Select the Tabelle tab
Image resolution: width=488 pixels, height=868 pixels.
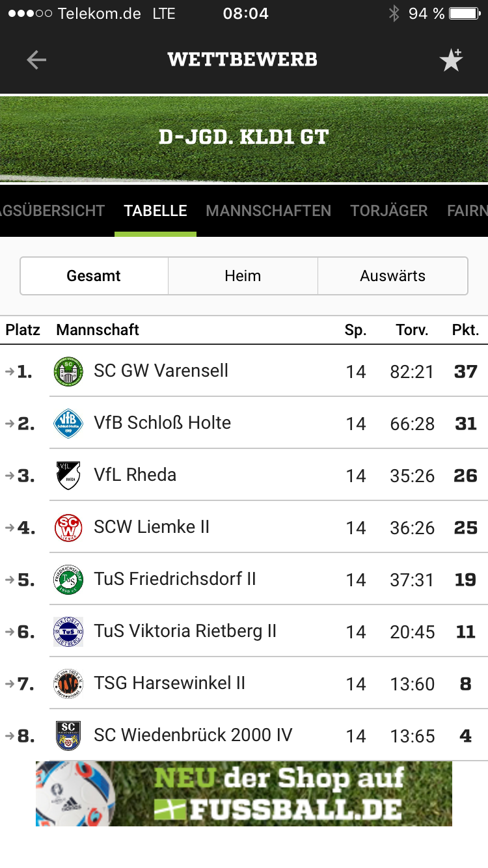tap(156, 211)
